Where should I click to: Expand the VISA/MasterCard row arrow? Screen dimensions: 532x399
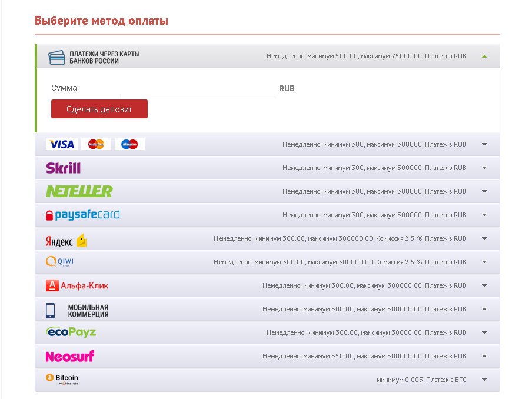pyautogui.click(x=484, y=145)
